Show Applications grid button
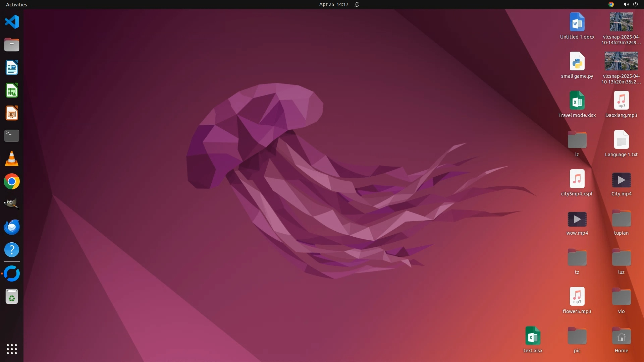644x362 pixels. 12,349
